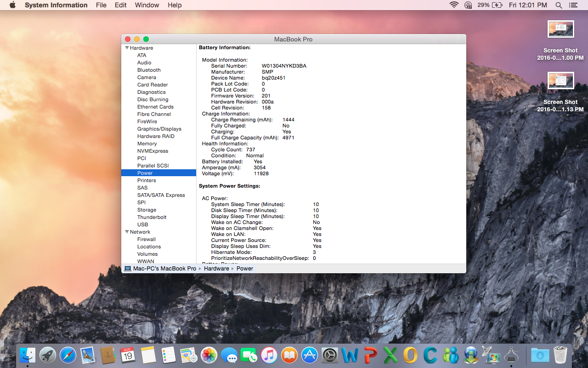
Task: Click Hardware in the path bar
Action: pos(216,269)
